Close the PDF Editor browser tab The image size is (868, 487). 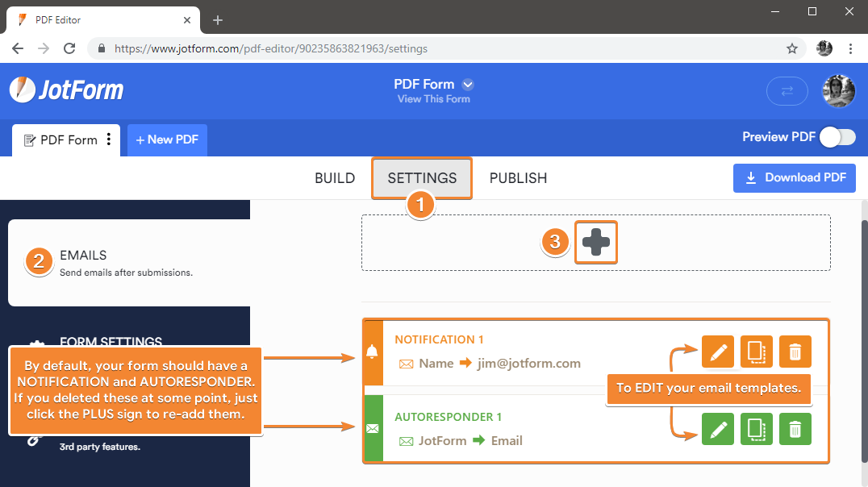click(x=187, y=20)
